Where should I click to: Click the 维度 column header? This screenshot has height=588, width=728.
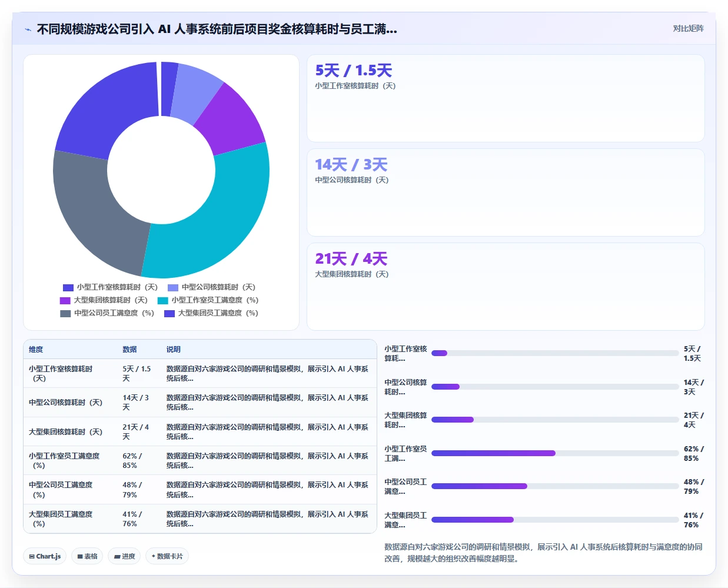[x=36, y=350]
